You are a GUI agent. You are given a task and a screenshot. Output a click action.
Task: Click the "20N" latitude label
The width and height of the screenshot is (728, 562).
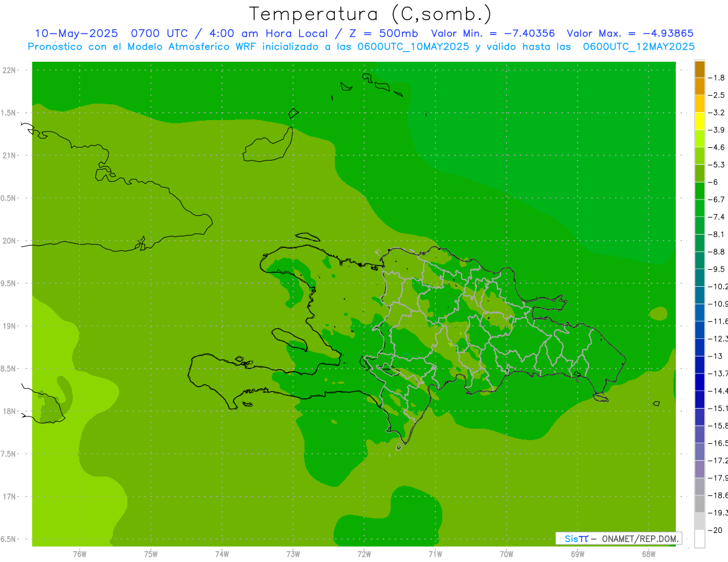click(9, 241)
